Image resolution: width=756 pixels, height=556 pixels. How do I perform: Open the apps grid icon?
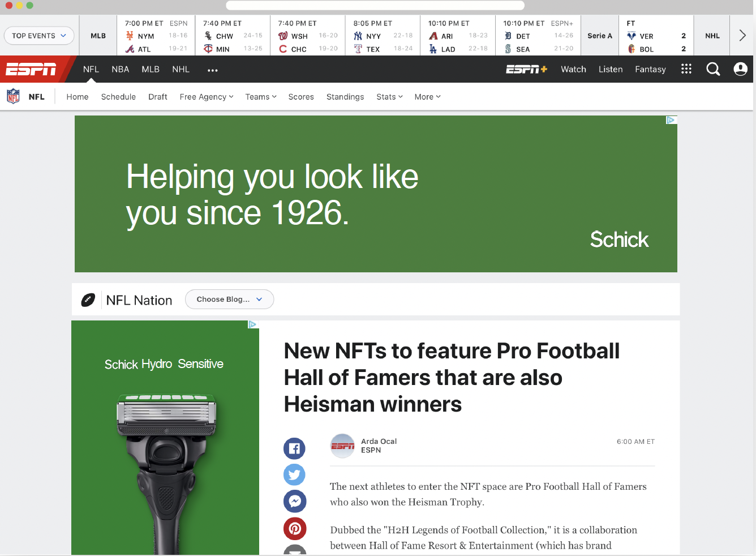point(686,69)
